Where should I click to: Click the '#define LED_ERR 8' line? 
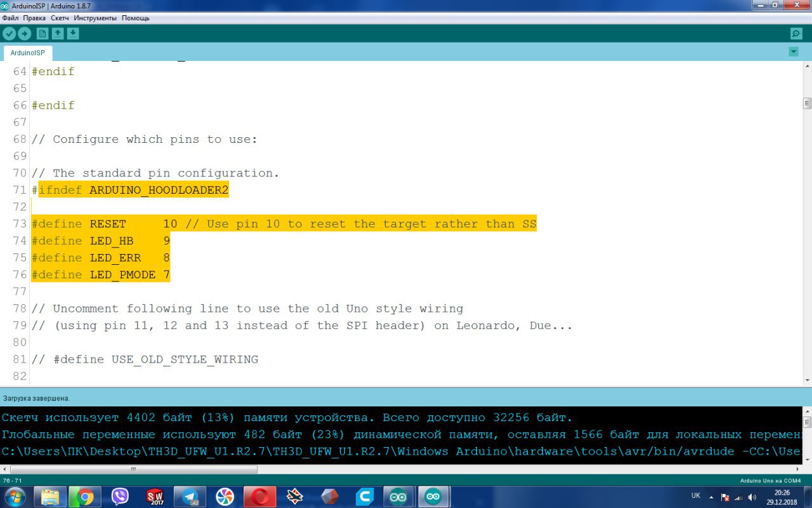pyautogui.click(x=100, y=258)
